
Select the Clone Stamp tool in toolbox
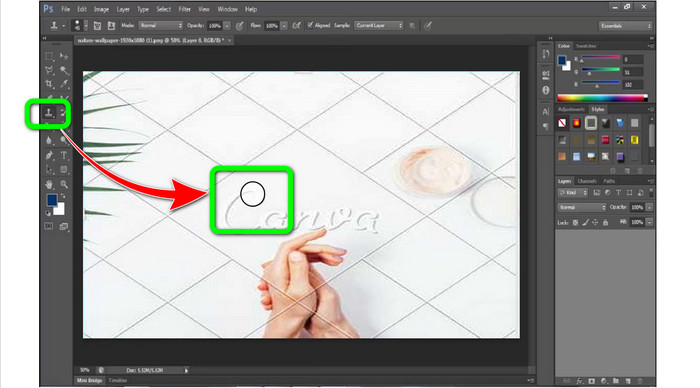(x=49, y=113)
